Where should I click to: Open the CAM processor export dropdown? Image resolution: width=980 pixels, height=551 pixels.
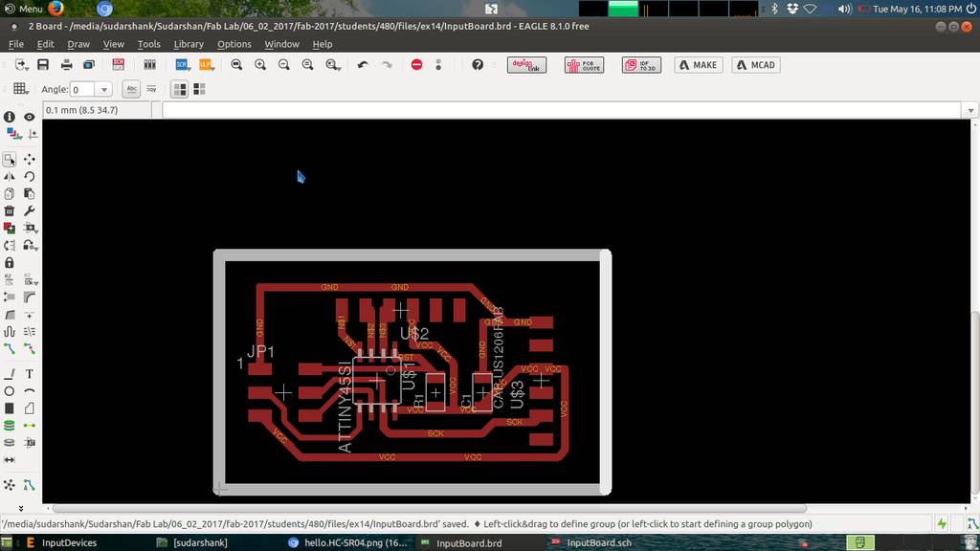pyautogui.click(x=22, y=64)
